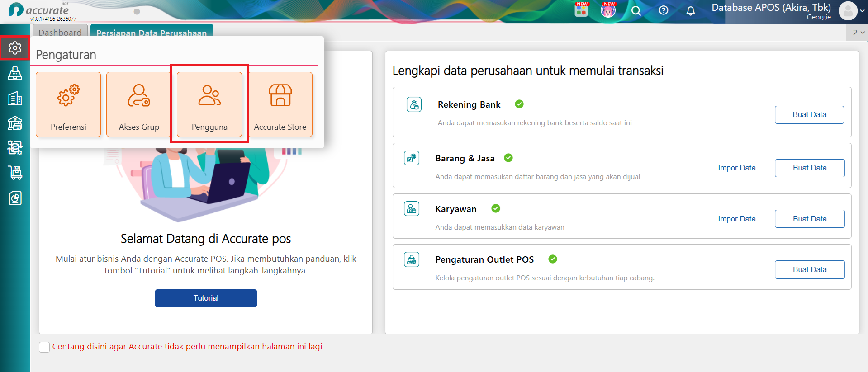The height and width of the screenshot is (372, 868).
Task: Check the box to hide this page
Action: tap(44, 347)
